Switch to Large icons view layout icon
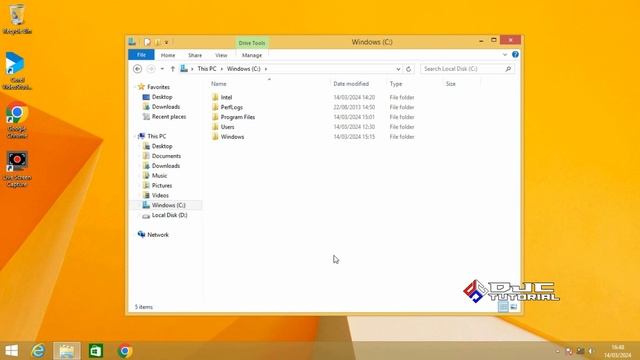 pyautogui.click(x=513, y=307)
